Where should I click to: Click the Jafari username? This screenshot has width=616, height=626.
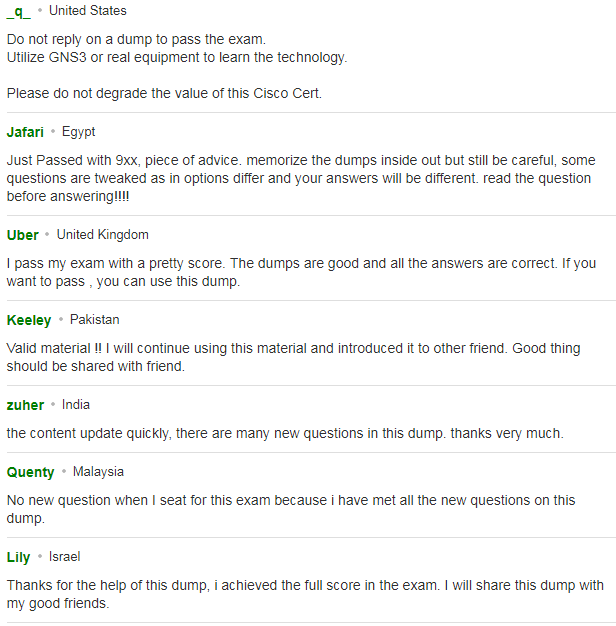(x=25, y=132)
